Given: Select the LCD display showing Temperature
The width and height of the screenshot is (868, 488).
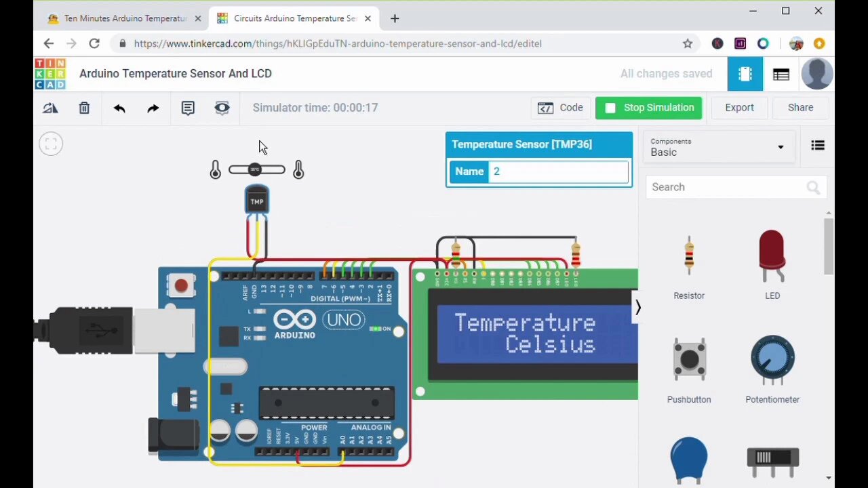Looking at the screenshot, I should click(525, 333).
